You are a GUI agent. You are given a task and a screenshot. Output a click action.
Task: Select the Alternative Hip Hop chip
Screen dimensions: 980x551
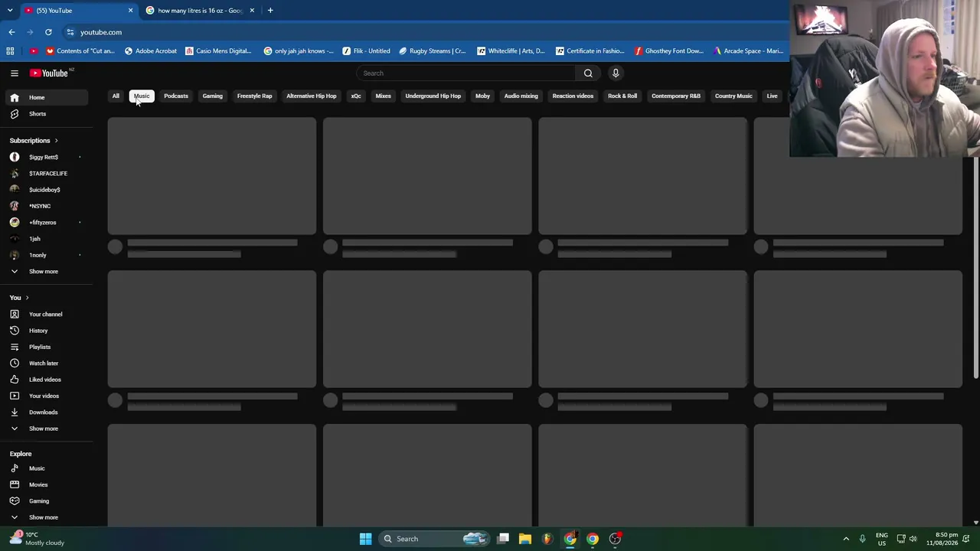[x=312, y=96]
